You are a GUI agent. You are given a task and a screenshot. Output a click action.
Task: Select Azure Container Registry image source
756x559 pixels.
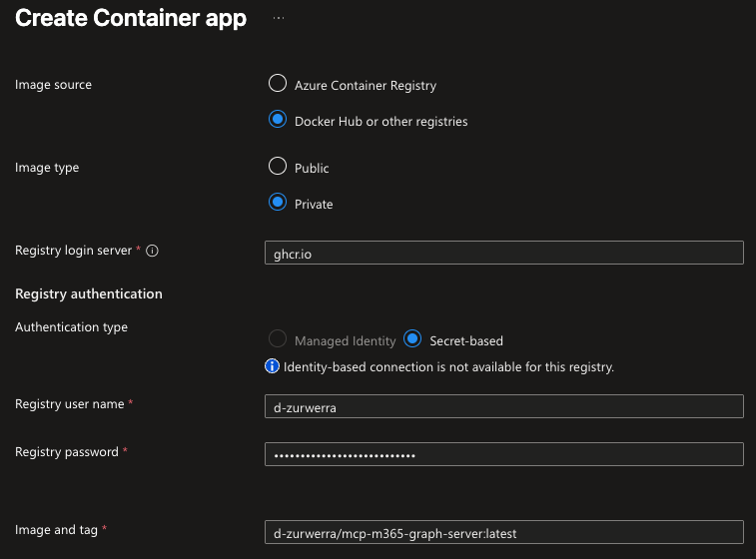(x=278, y=83)
